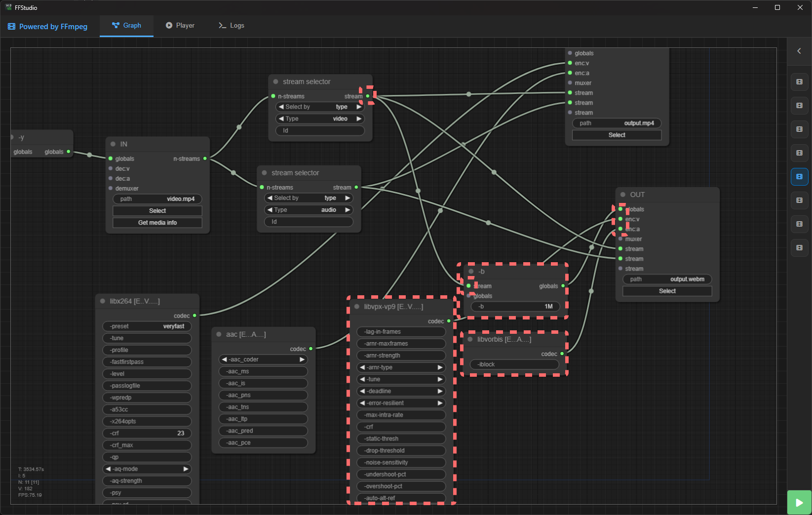The height and width of the screenshot is (515, 812).
Task: Click the Get media info button
Action: click(157, 223)
